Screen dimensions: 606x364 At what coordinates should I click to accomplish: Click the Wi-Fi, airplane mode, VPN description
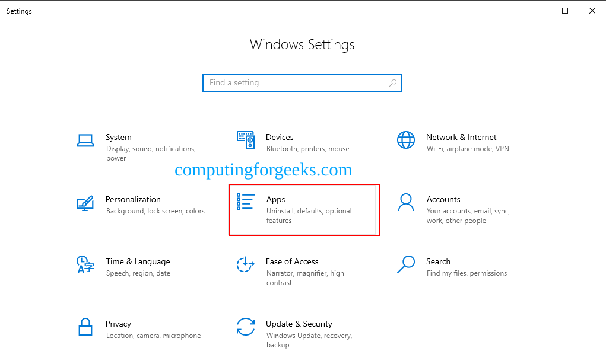point(468,149)
